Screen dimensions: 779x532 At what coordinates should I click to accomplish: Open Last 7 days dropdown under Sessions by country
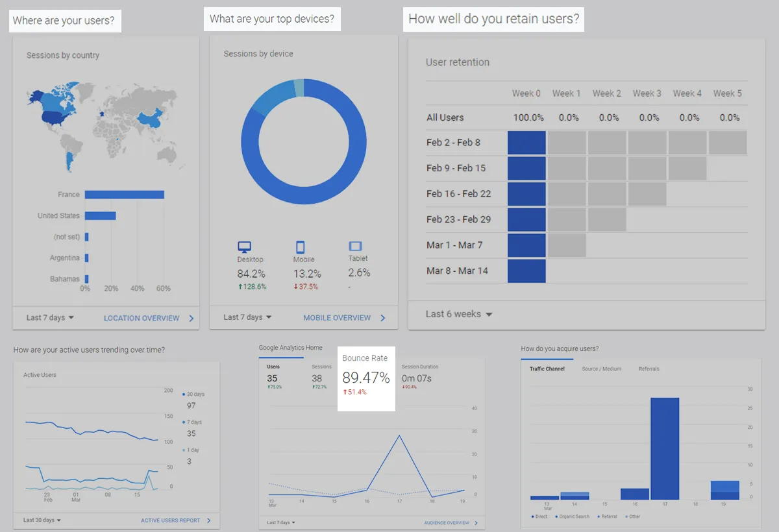[x=50, y=318]
